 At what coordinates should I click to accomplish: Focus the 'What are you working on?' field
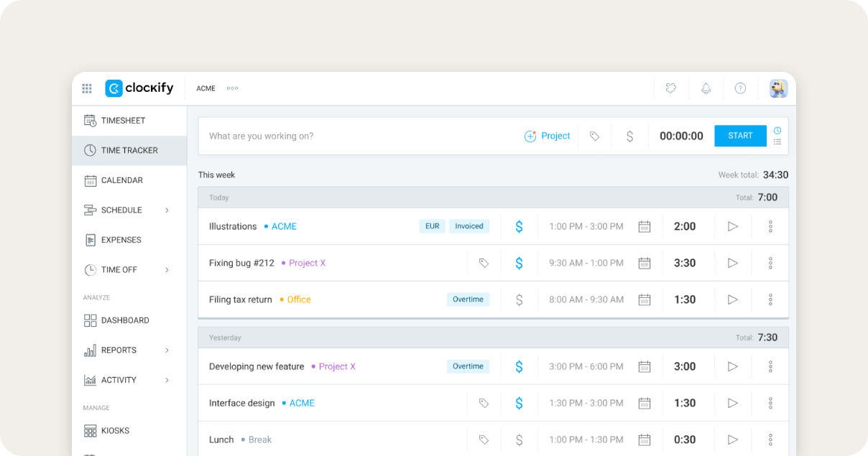[x=359, y=136]
